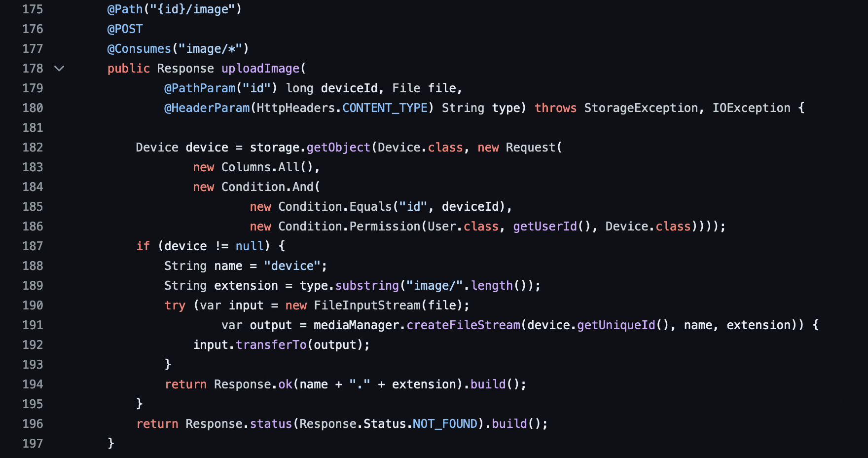Click the @POST annotation
868x458 pixels.
point(125,29)
